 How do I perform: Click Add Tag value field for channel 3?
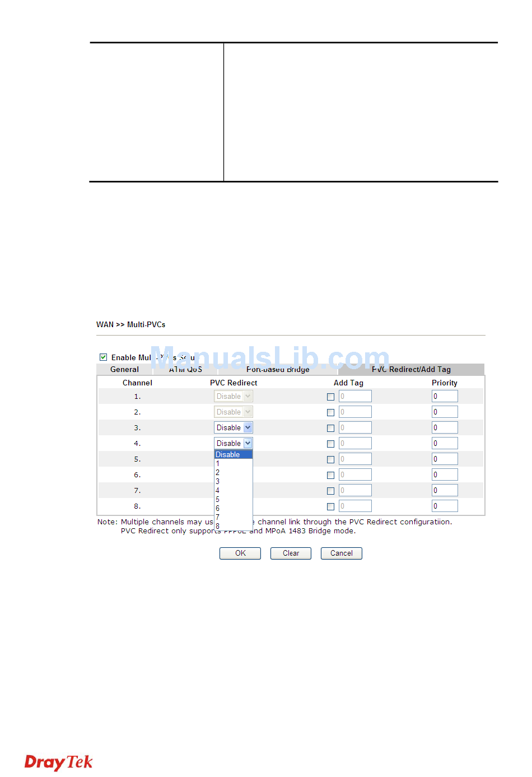tap(355, 427)
